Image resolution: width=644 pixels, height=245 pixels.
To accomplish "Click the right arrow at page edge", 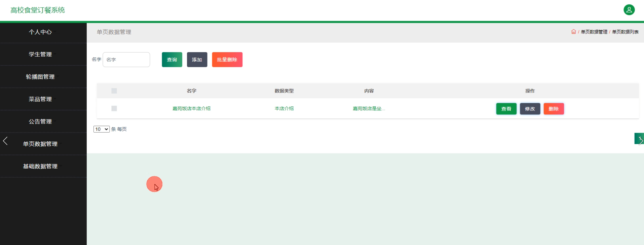I will coord(639,139).
